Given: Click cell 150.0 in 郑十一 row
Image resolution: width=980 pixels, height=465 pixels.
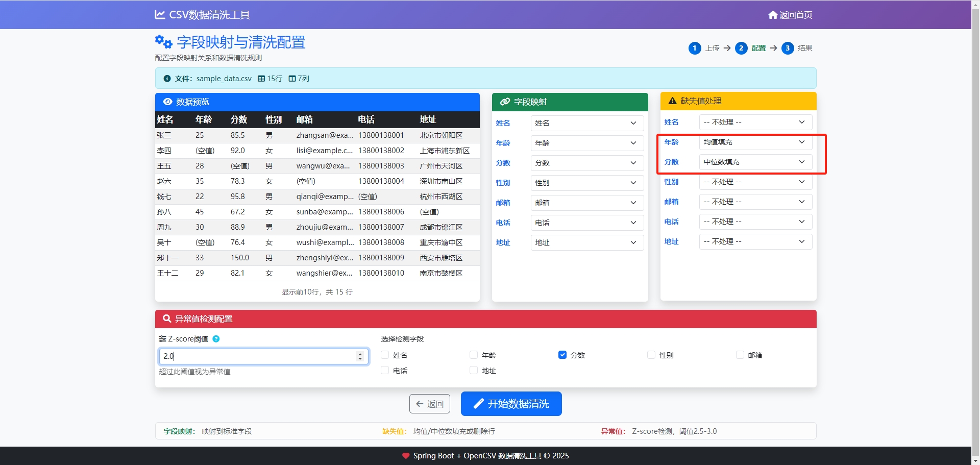Looking at the screenshot, I should [x=240, y=258].
